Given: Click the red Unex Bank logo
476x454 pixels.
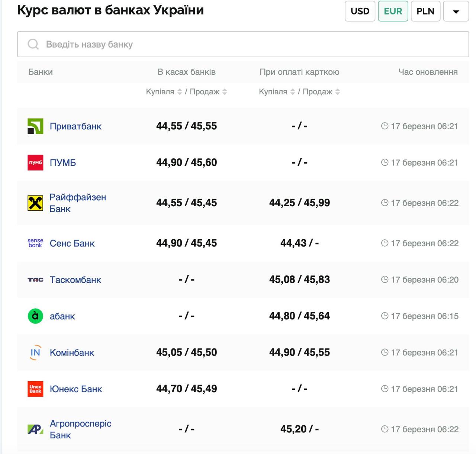Looking at the screenshot, I should (35, 389).
